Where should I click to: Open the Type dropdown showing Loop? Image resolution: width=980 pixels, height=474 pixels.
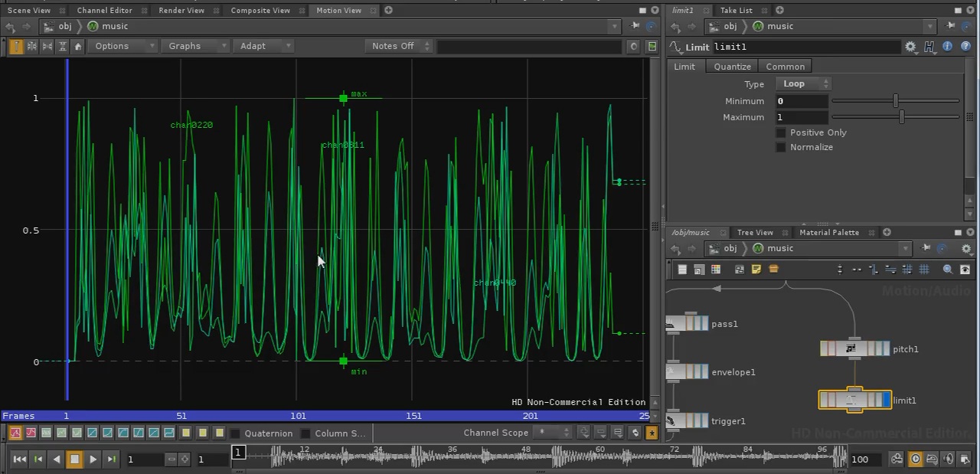click(x=803, y=83)
